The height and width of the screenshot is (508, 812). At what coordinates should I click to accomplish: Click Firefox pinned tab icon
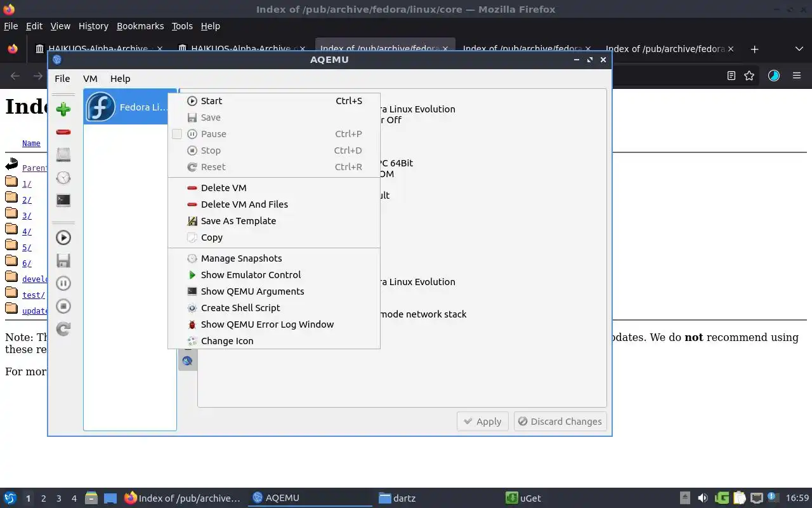click(13, 49)
